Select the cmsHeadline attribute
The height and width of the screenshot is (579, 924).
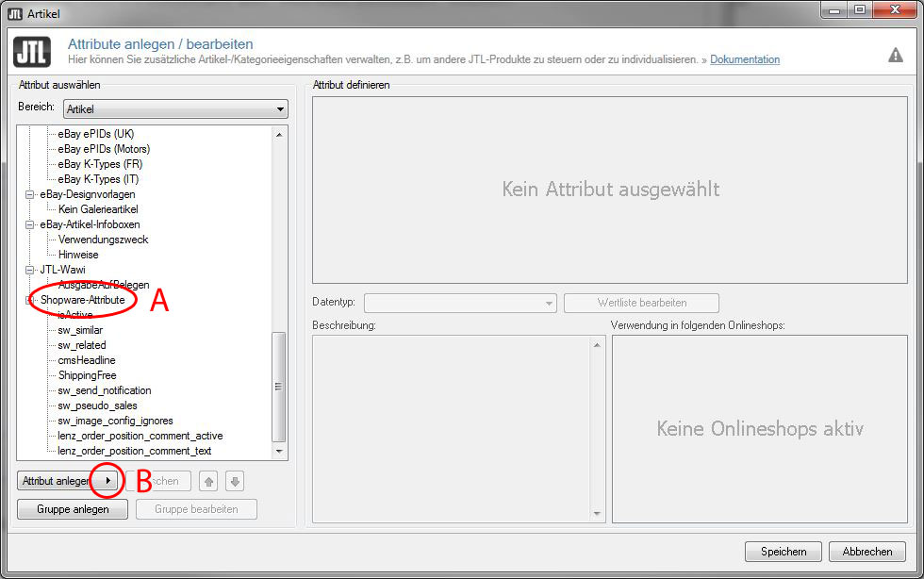(86, 360)
